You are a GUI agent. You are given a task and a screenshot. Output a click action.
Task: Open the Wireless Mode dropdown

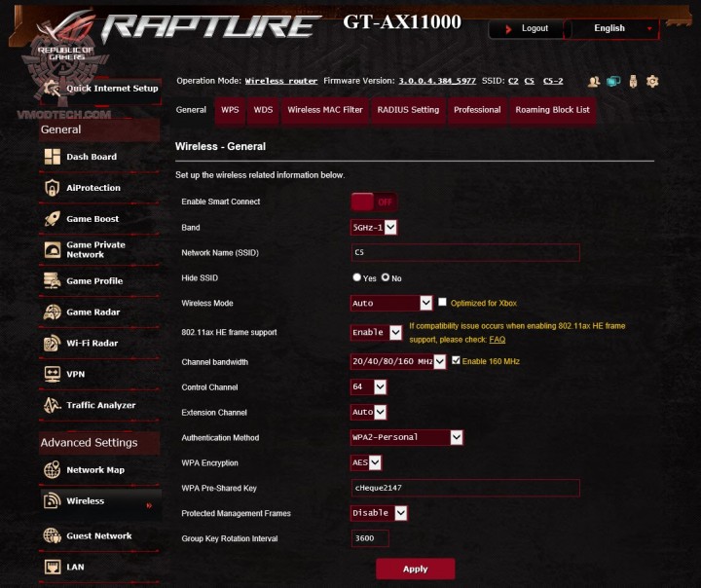point(391,303)
